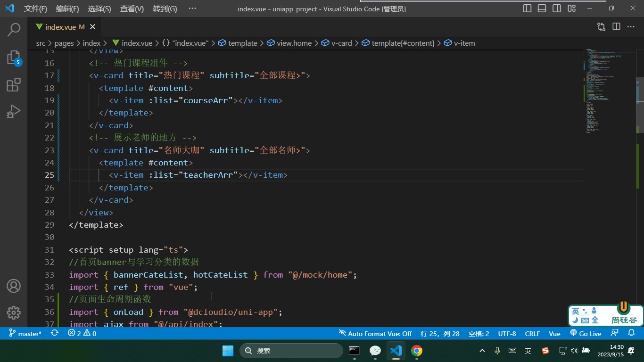Open Run and Debug view
Image resolution: width=644 pixels, height=362 pixels.
click(14, 112)
